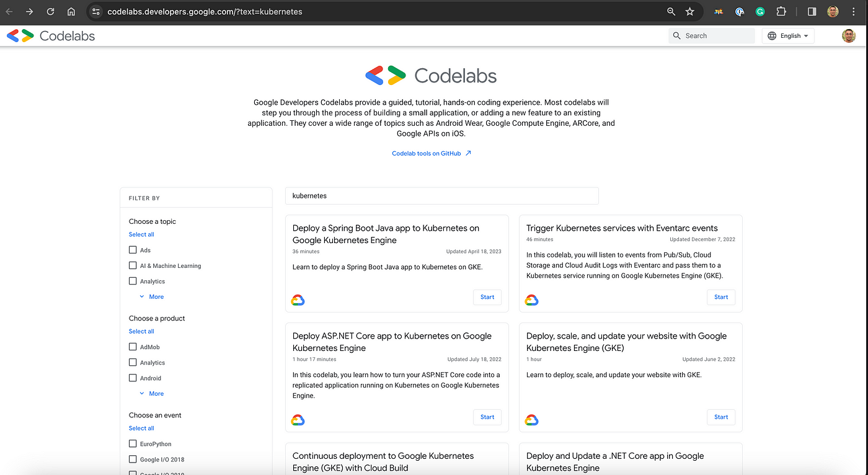Start the website with GKE codelab

click(721, 417)
